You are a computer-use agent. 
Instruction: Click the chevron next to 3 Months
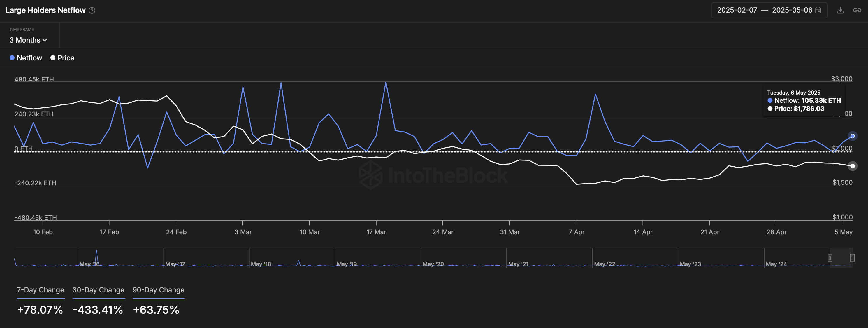45,40
